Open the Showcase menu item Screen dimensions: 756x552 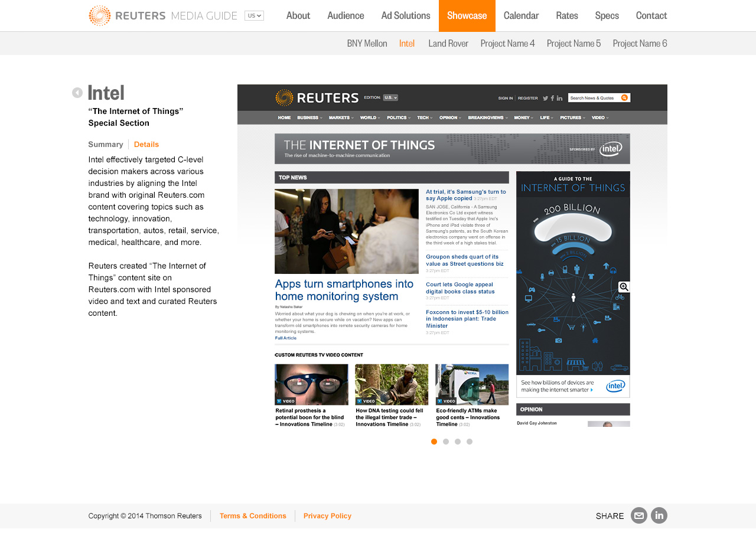(x=467, y=16)
